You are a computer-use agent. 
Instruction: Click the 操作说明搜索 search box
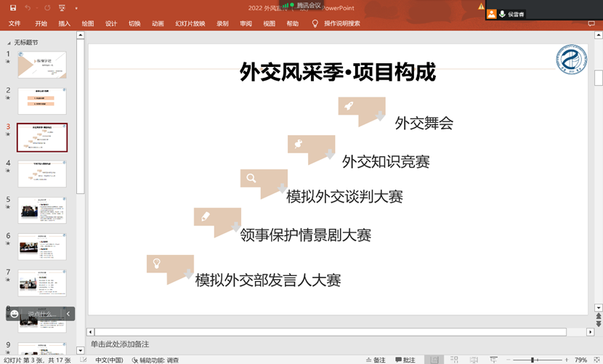(342, 23)
